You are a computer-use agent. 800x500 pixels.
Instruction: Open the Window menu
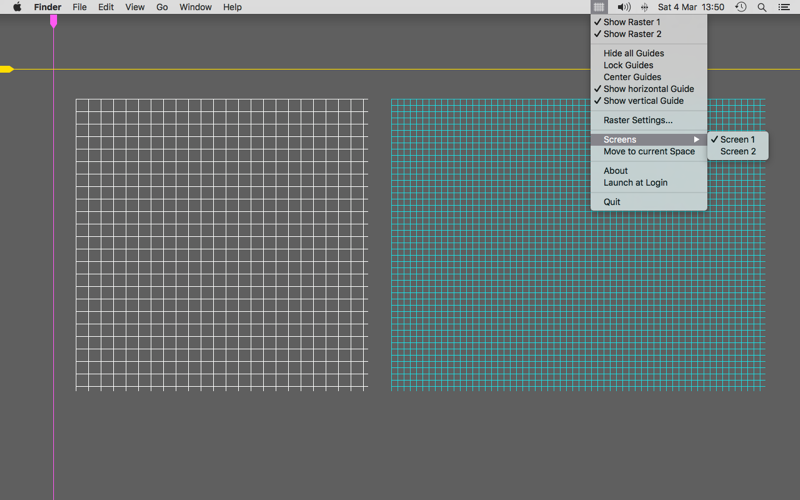(195, 7)
